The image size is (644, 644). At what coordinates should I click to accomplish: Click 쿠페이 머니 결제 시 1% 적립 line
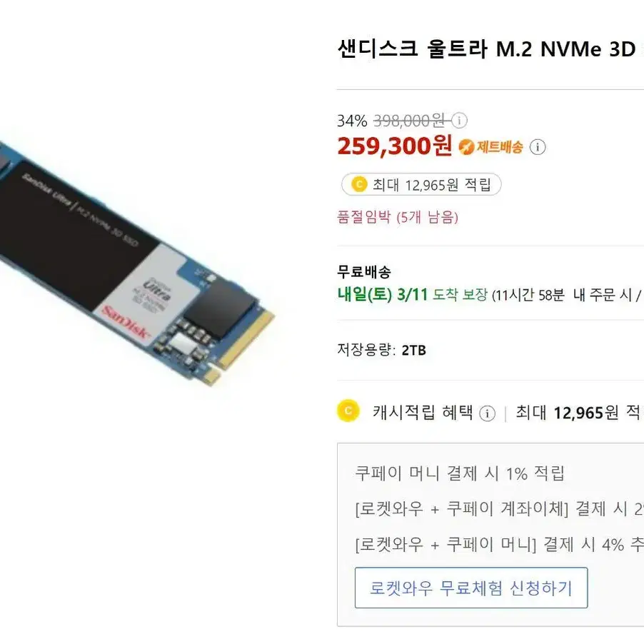460,473
